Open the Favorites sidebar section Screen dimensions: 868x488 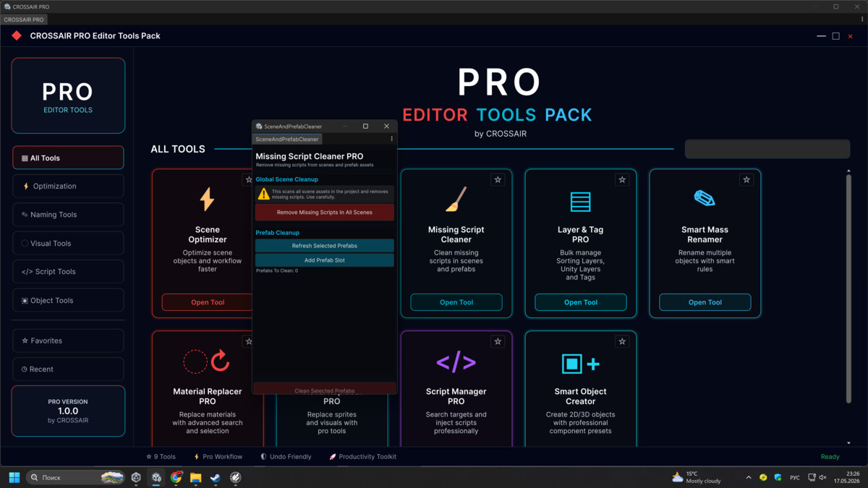[68, 341]
